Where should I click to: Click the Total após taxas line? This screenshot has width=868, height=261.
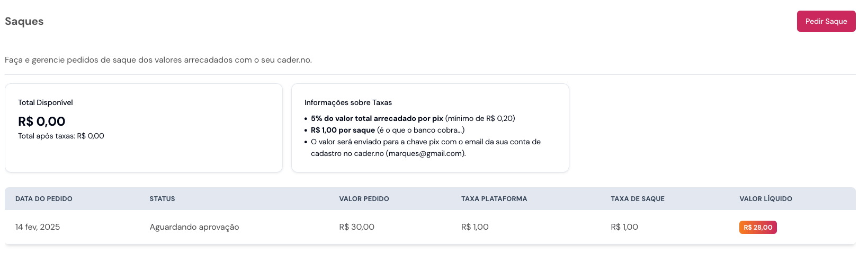click(61, 136)
